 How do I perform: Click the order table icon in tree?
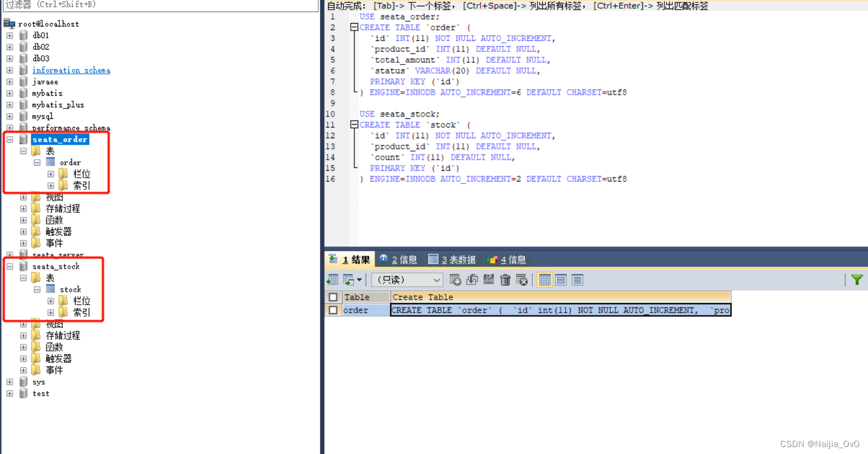[x=51, y=162]
